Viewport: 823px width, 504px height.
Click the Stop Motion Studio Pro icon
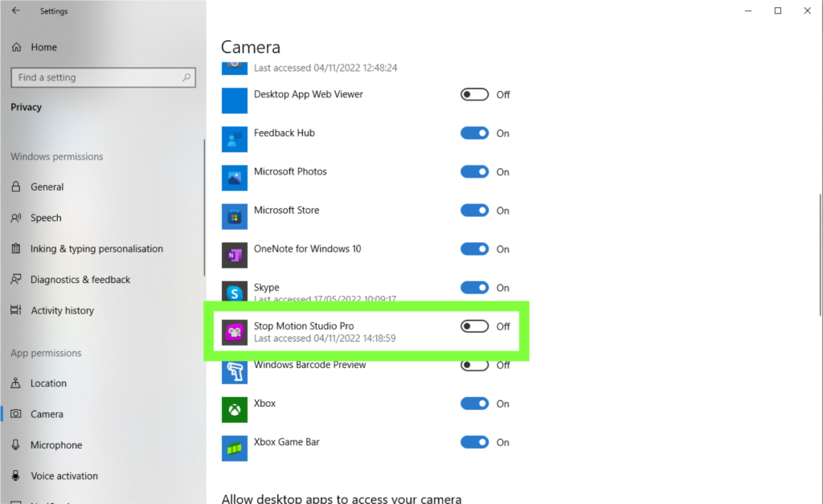tap(234, 332)
